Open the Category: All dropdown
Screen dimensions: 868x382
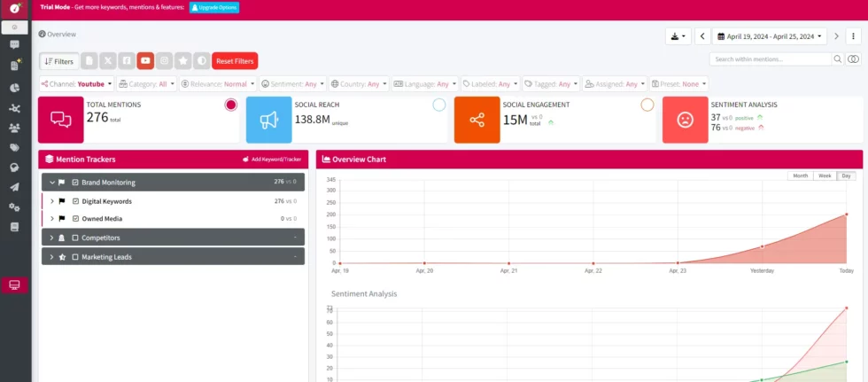coord(147,84)
